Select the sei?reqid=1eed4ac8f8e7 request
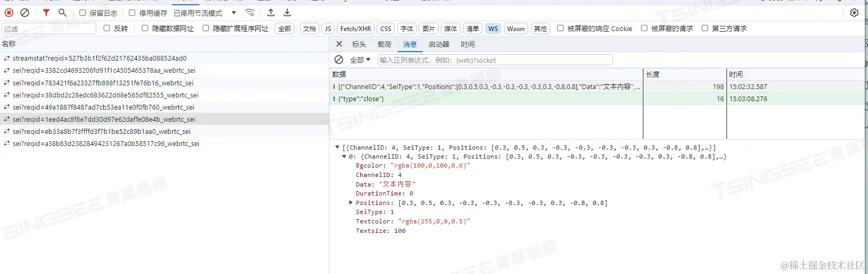The height and width of the screenshot is (274, 868). [x=164, y=119]
